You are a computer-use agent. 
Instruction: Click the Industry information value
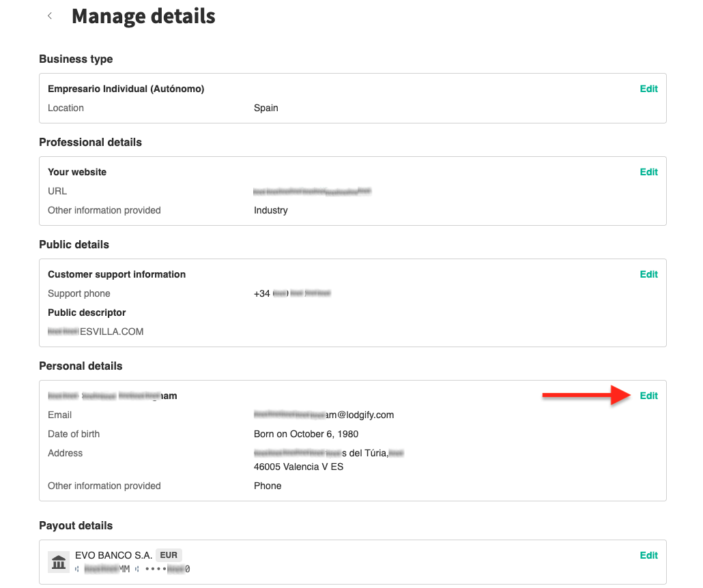(x=271, y=210)
